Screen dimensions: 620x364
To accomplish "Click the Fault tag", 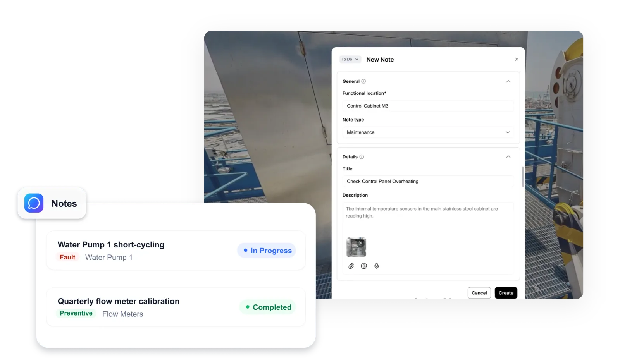I will click(67, 257).
